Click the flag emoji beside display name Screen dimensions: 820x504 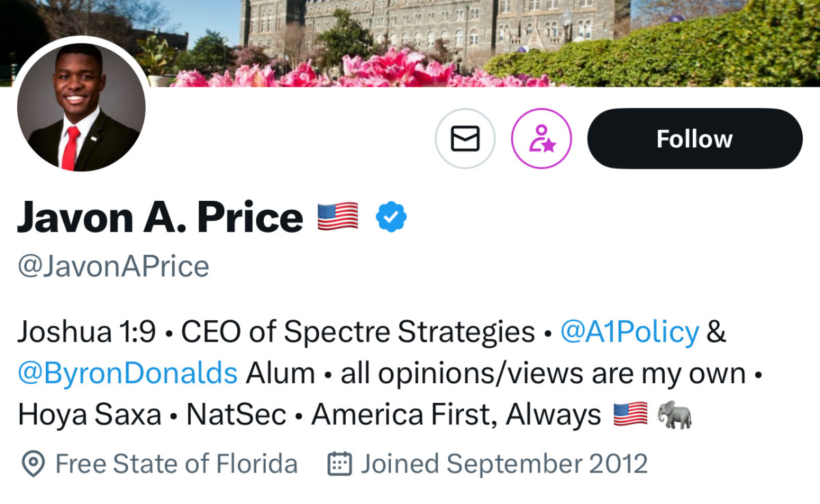pyautogui.click(x=338, y=216)
